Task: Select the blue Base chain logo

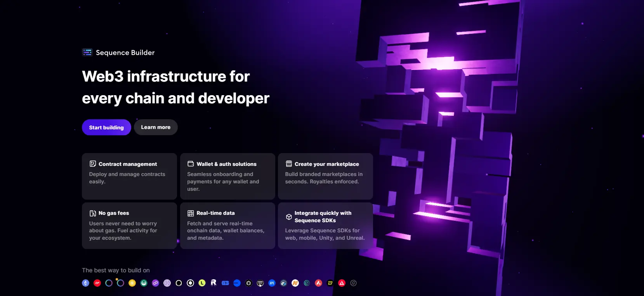Action: pos(237,283)
